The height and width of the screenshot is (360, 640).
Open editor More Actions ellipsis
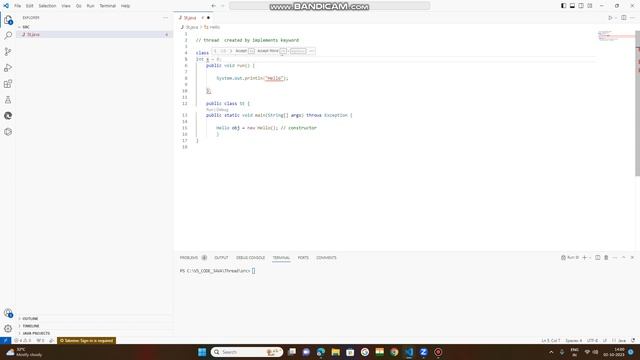632,18
